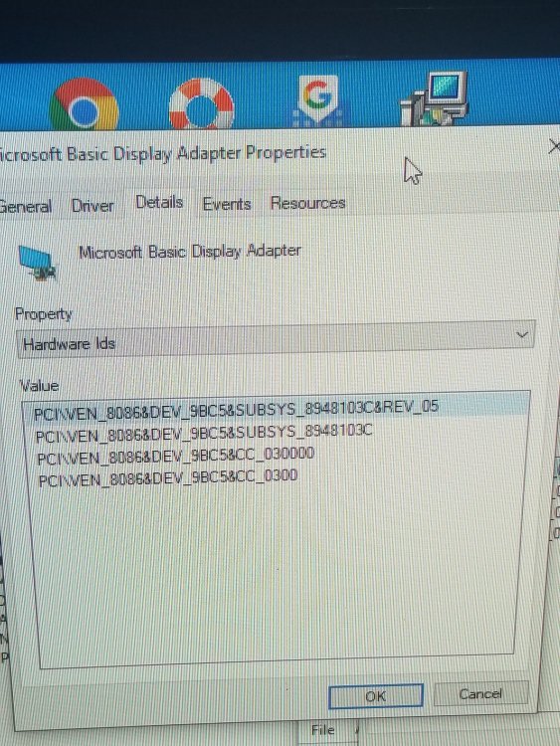560x746 pixels.
Task: Select the Details tab
Action: (x=159, y=202)
